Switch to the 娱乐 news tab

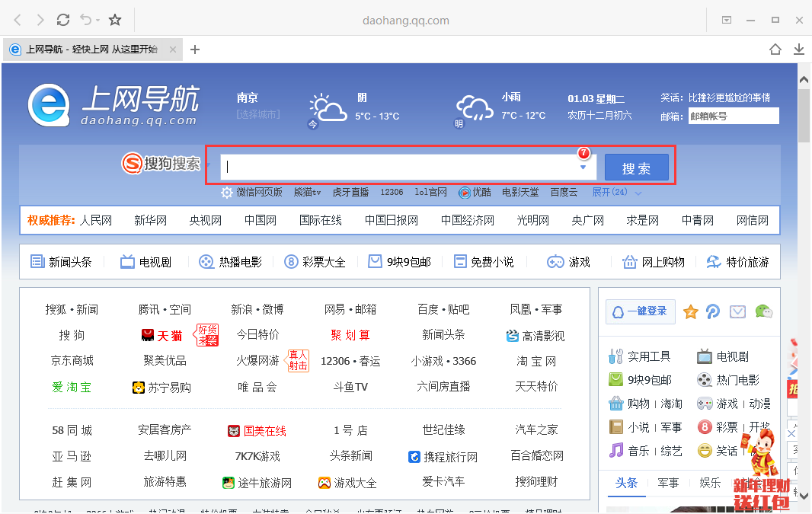point(710,483)
